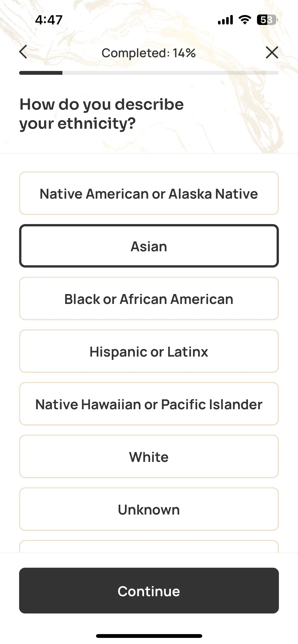Screen dimensions: 298x644
Task: Select Native American or Alaska Native
Action: 149,193
